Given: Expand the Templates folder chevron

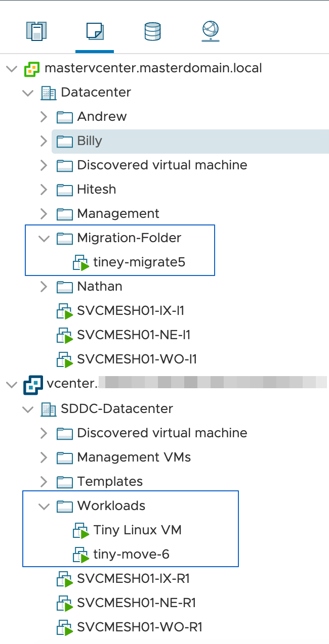Looking at the screenshot, I should pos(44,482).
